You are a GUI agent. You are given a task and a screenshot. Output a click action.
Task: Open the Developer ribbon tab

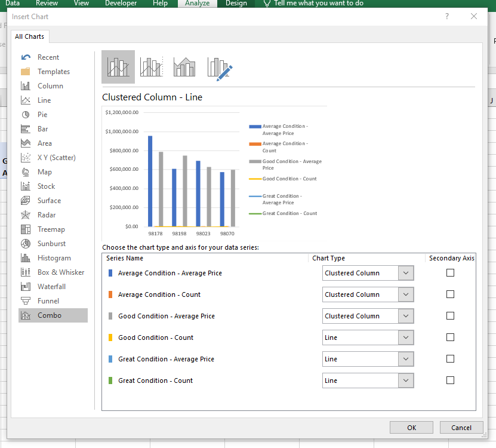click(x=121, y=4)
